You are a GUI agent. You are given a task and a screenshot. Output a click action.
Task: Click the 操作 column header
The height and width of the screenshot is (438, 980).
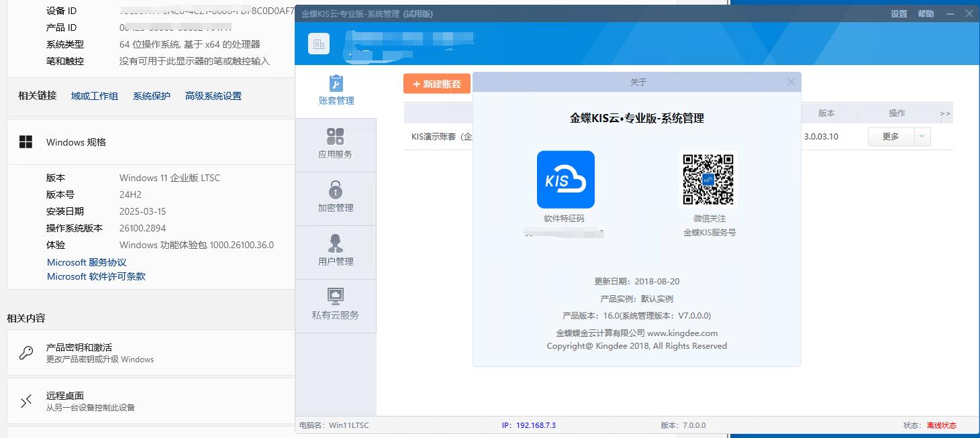tap(897, 113)
